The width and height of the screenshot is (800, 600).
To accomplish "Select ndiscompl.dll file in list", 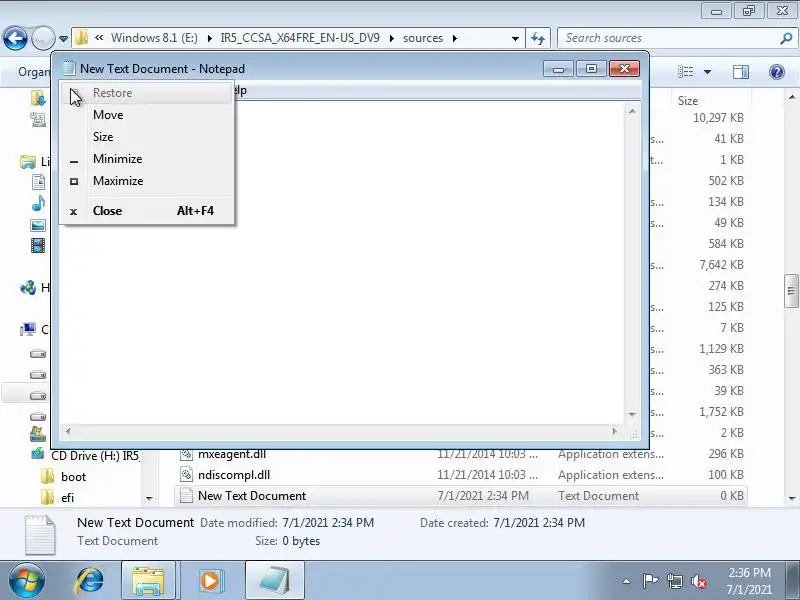I will pyautogui.click(x=234, y=475).
